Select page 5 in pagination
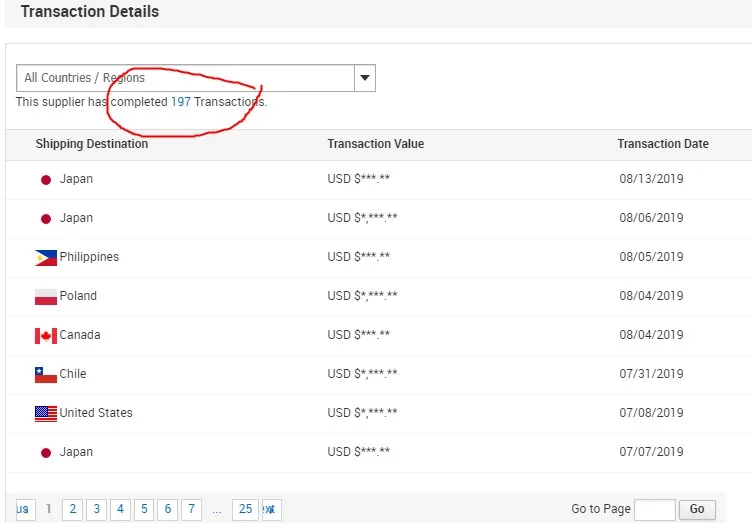This screenshot has height=523, width=752. point(144,509)
